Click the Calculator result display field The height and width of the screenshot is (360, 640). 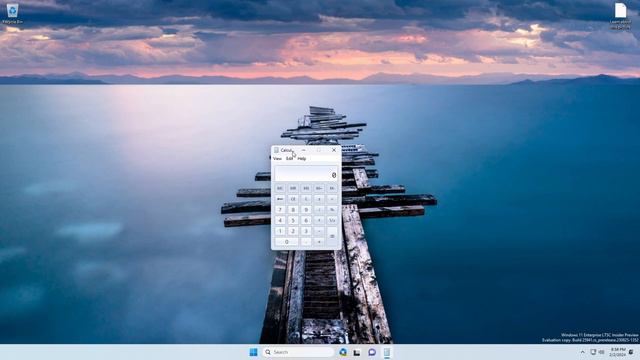tap(306, 173)
